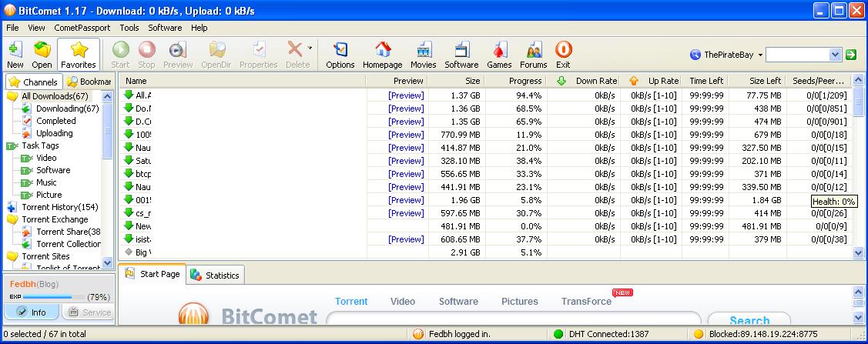Open the Movies toolbar icon
This screenshot has width=868, height=344.
424,50
